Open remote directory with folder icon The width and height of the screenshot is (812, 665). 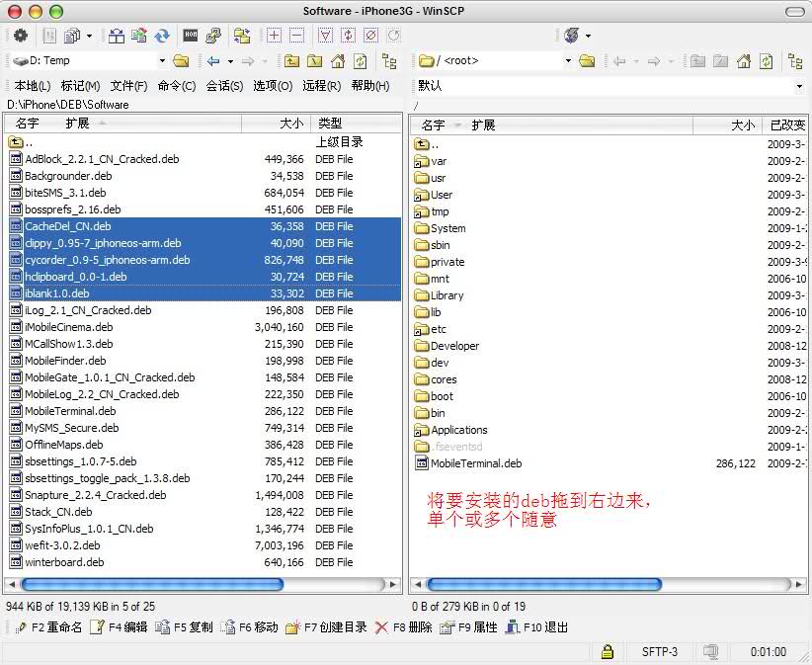[x=587, y=61]
